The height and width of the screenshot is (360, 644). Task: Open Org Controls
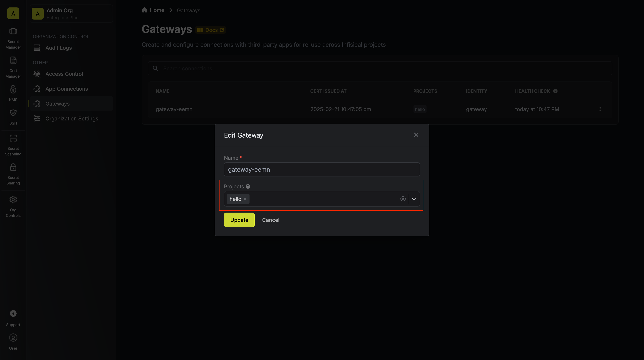(13, 207)
